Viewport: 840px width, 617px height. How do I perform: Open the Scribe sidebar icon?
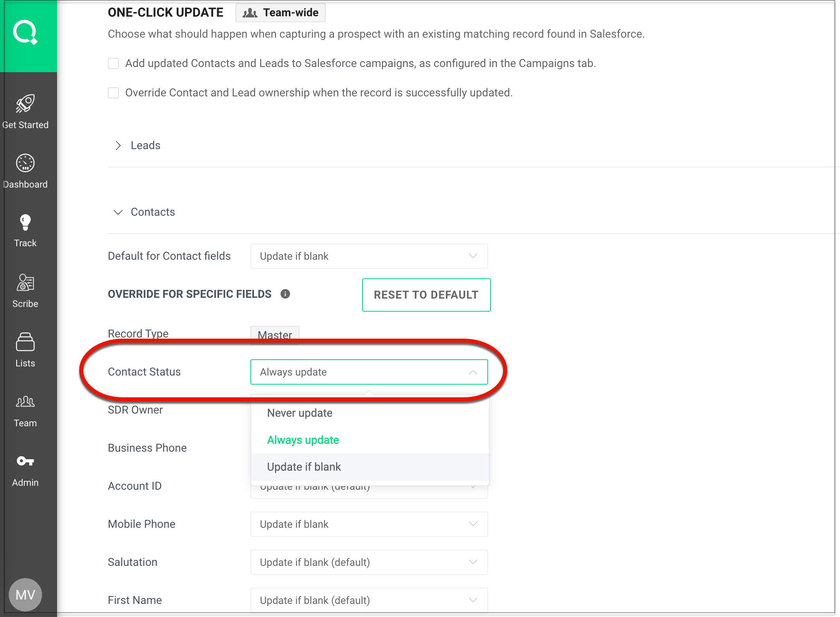25,283
